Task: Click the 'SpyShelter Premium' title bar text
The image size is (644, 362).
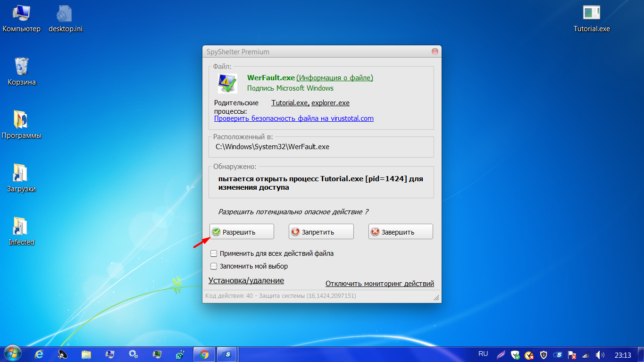Action: (238, 52)
